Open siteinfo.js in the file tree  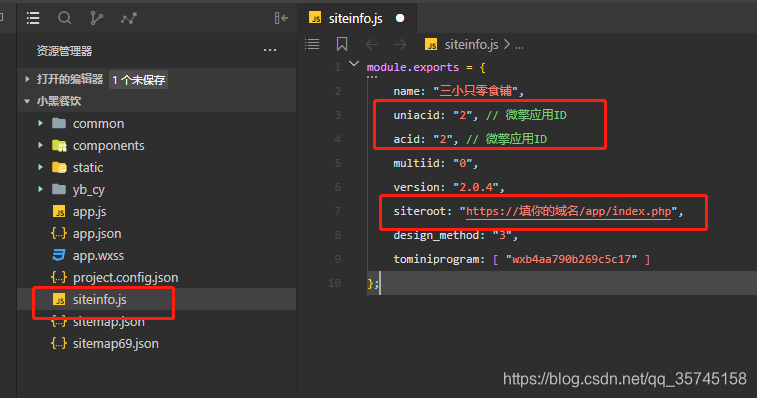99,299
